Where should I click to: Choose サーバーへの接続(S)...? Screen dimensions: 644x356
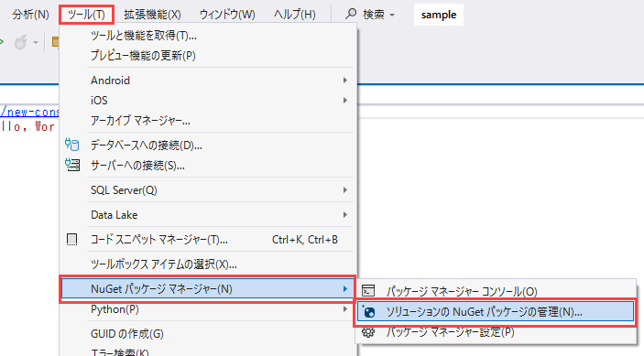coord(137,166)
